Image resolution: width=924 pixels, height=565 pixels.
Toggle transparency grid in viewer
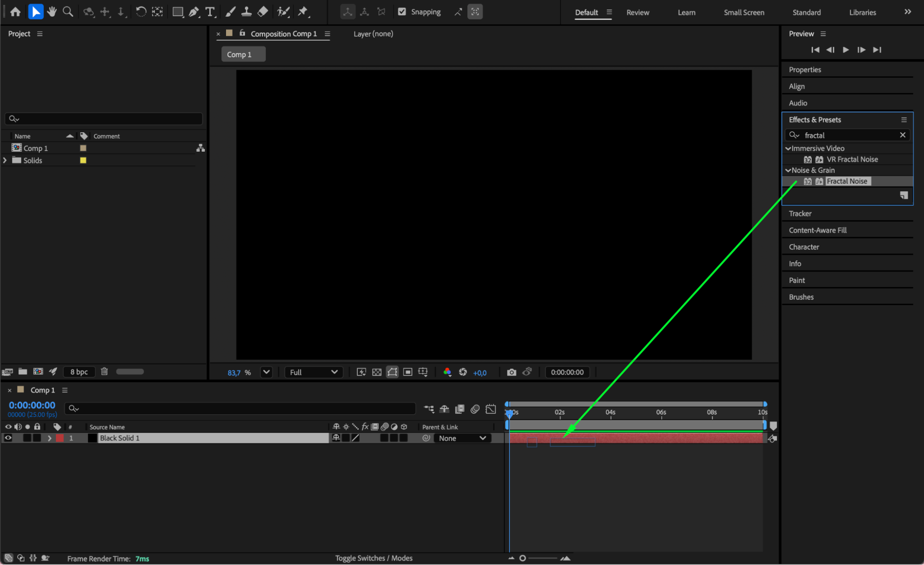[377, 372]
